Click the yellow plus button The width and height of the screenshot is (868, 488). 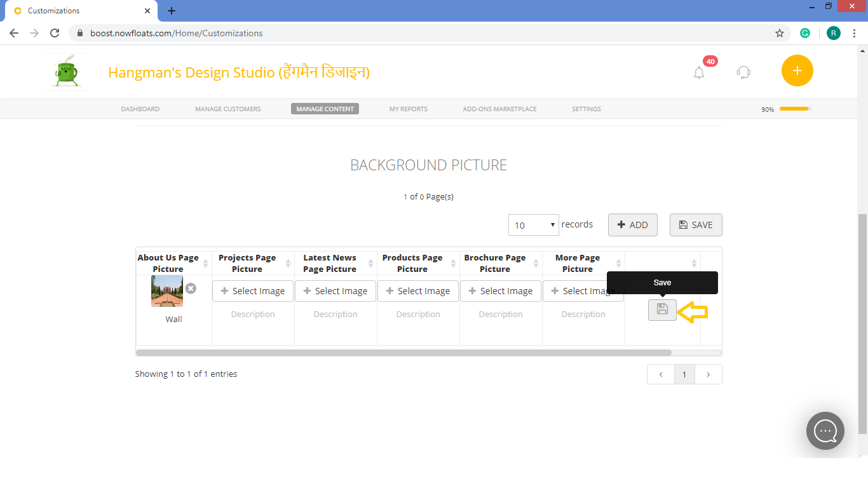pos(797,71)
